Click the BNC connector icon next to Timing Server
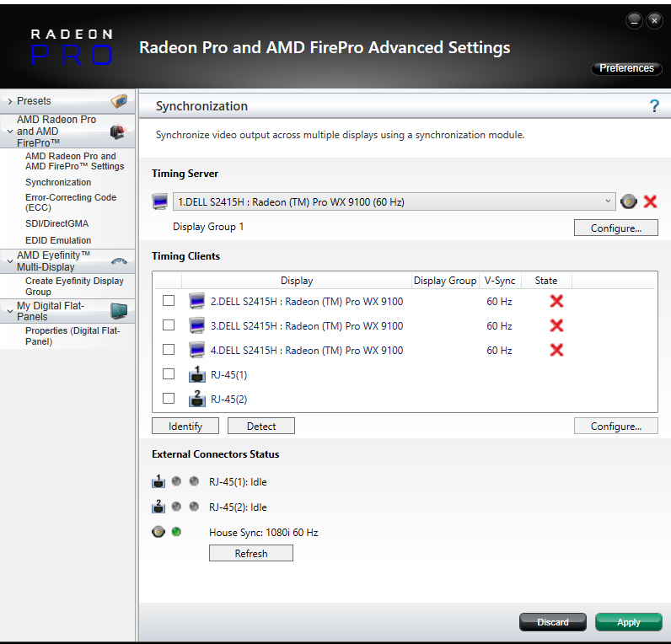 [x=629, y=201]
